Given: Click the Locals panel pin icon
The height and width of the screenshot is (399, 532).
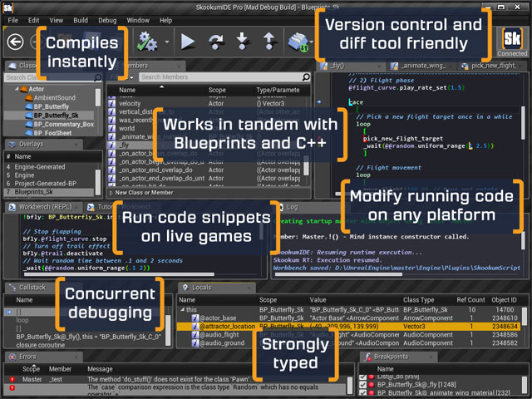Looking at the screenshot, I should (185, 288).
